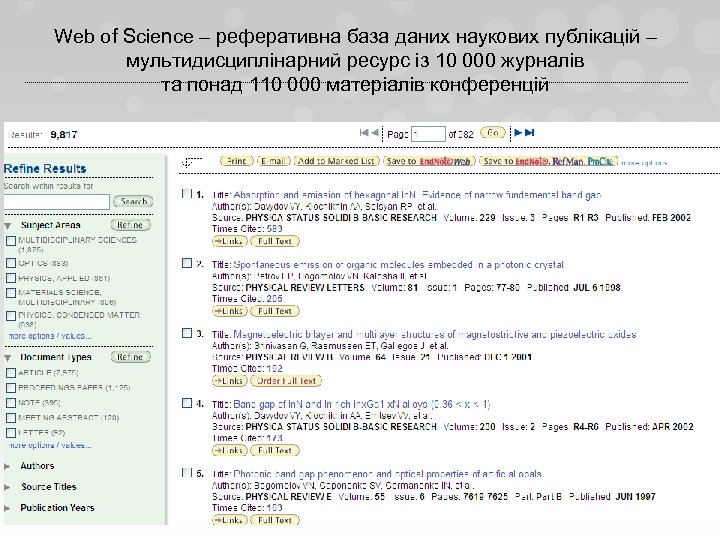The height and width of the screenshot is (540, 720).
Task: Select checkbox for result 1
Action: tap(187, 193)
